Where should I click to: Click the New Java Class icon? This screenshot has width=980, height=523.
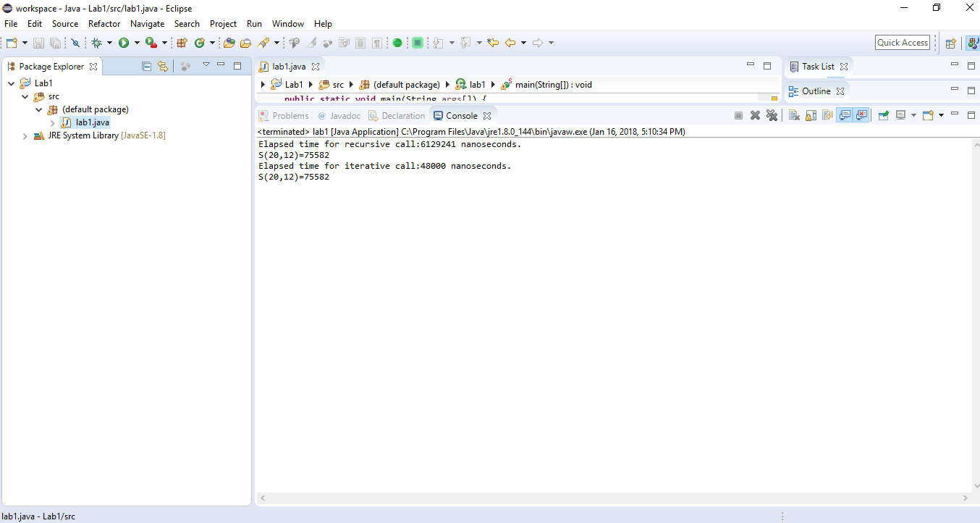[x=199, y=43]
